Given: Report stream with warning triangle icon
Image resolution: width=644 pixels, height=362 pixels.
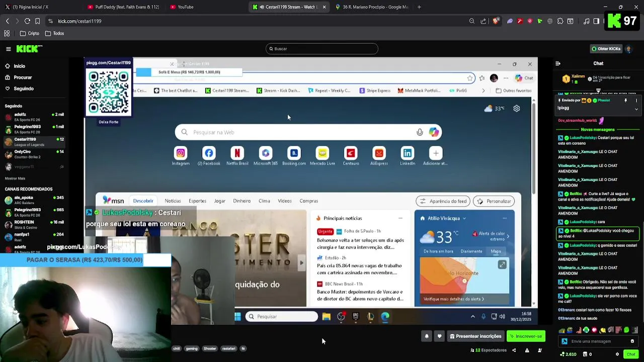Looking at the screenshot, I should click(527, 350).
